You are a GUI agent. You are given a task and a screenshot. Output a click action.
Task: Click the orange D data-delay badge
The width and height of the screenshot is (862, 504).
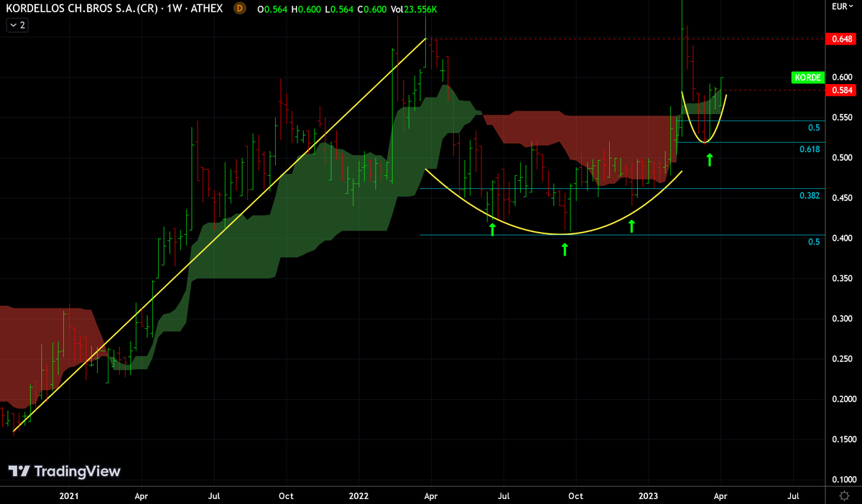(x=240, y=8)
